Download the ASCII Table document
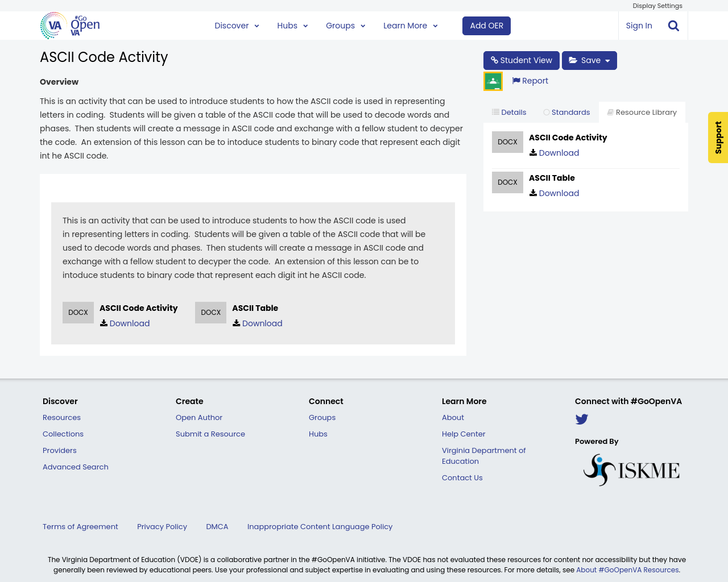 coord(554,193)
